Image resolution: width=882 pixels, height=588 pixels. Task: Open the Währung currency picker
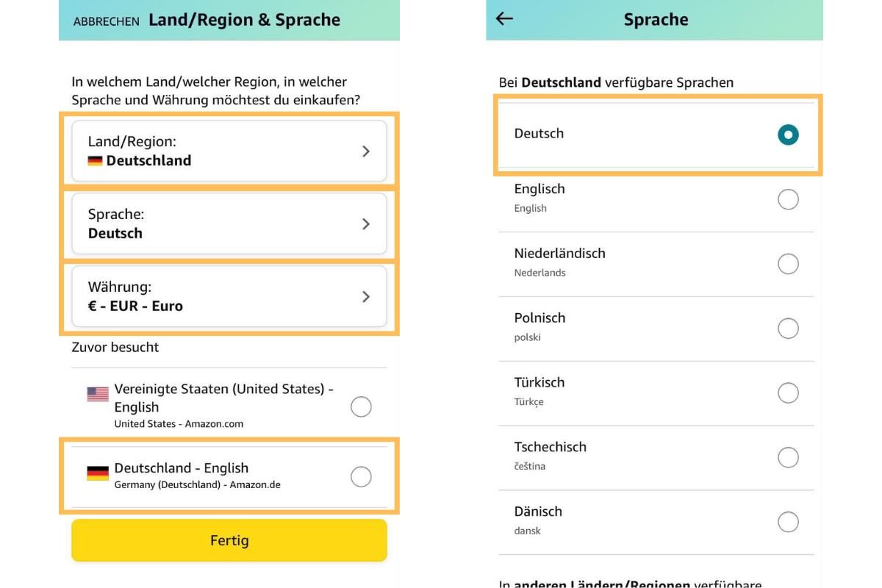pos(229,296)
